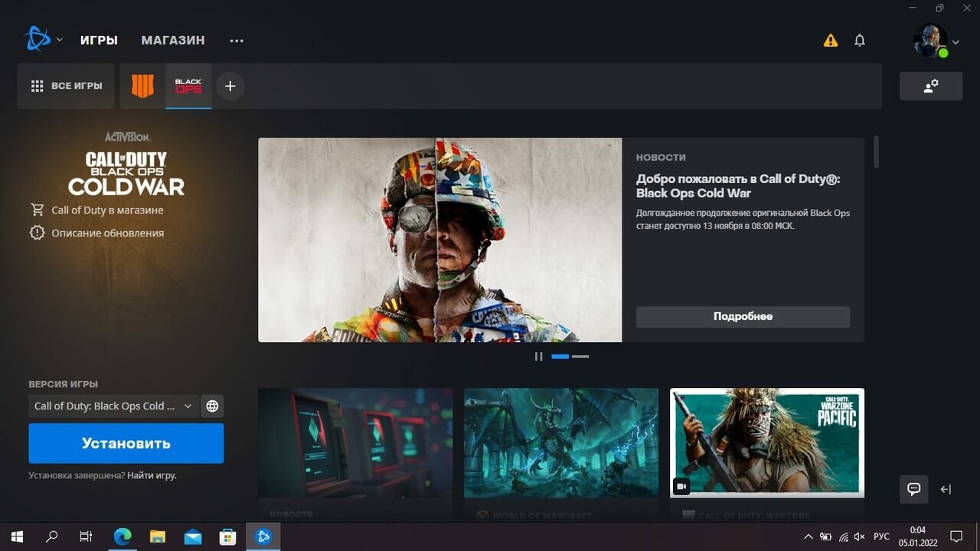The height and width of the screenshot is (551, 980).
Task: Click the yellow warning triangle icon
Action: [831, 41]
